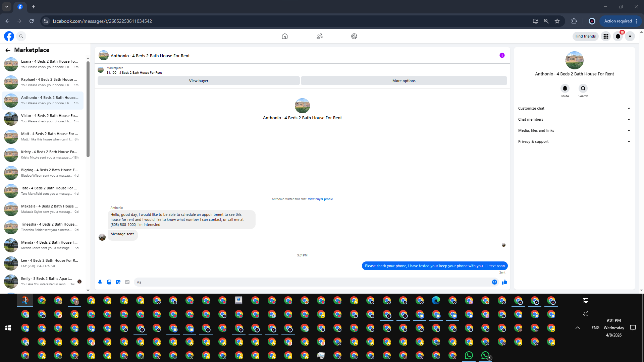Mute this conversation
644x362 pixels.
[565, 88]
